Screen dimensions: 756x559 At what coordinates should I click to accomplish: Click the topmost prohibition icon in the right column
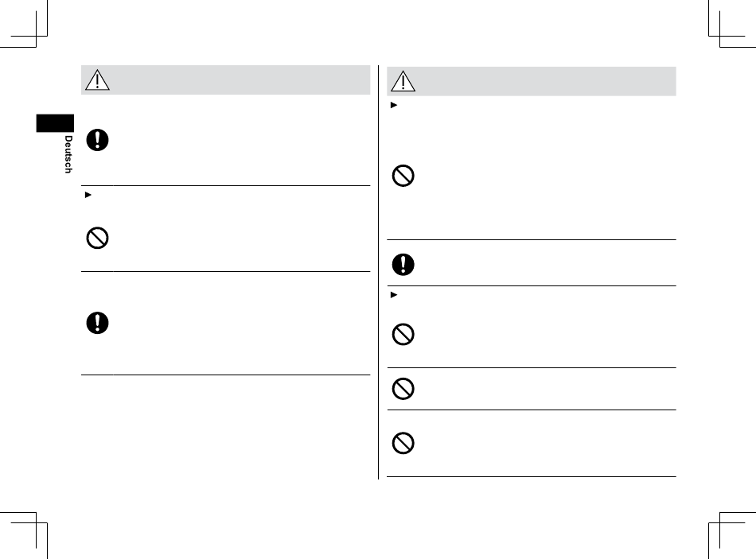point(403,176)
